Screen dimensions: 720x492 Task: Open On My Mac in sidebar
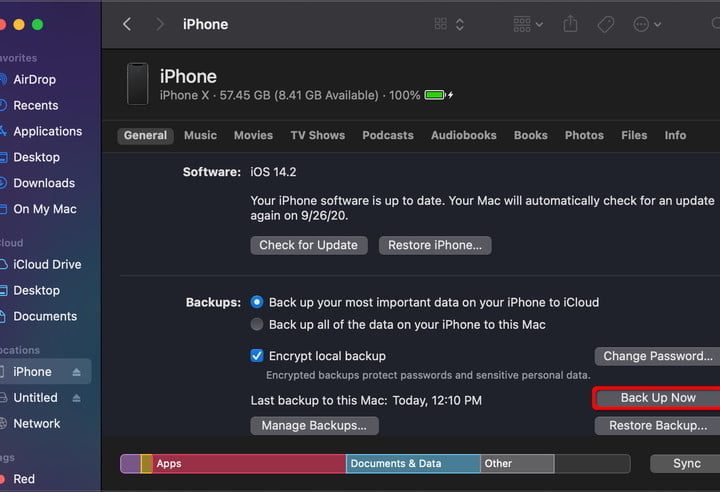click(45, 209)
